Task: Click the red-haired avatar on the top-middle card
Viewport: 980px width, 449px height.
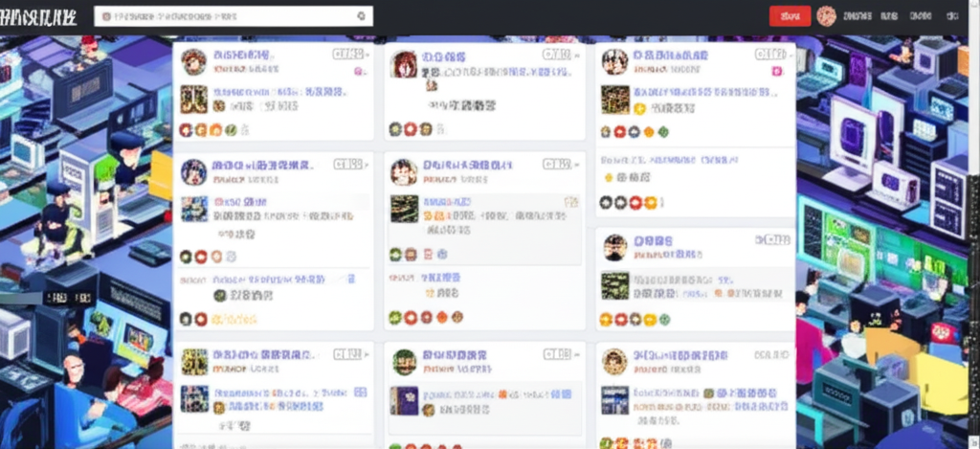Action: point(404,64)
